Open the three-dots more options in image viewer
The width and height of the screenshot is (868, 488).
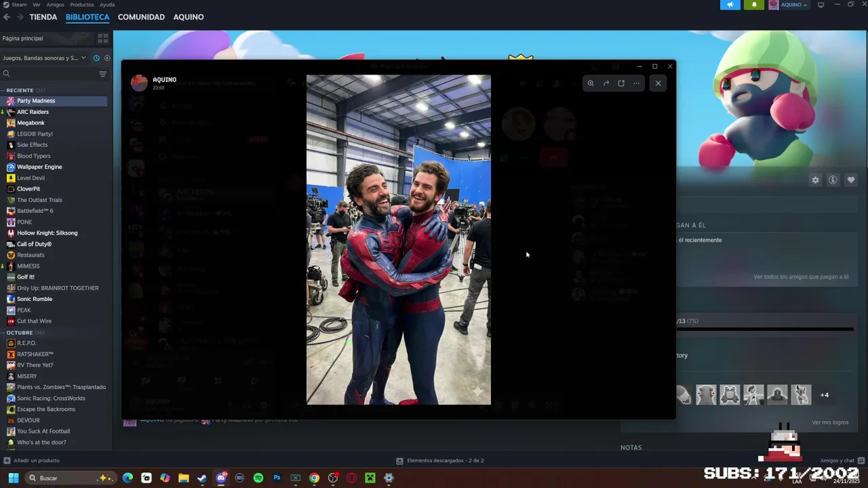click(x=636, y=83)
